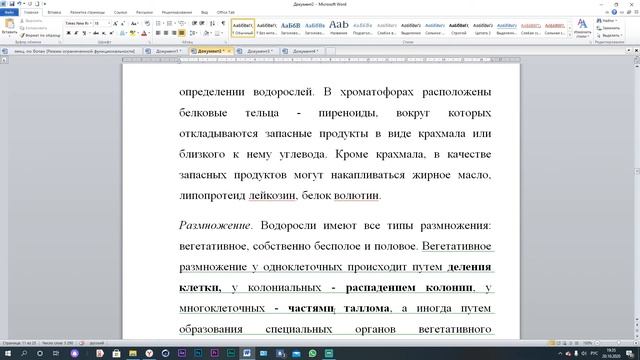This screenshot has height=360, width=640.
Task: Apply the Название (Aab) style
Action: click(x=339, y=28)
